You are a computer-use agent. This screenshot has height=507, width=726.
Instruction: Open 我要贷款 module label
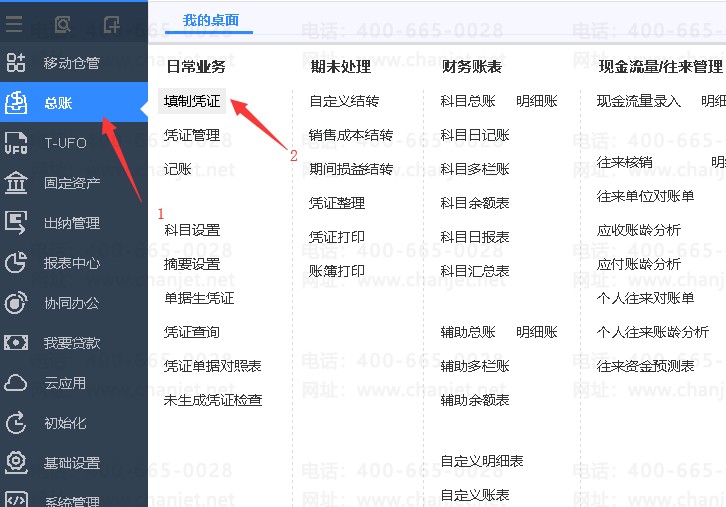[x=72, y=343]
